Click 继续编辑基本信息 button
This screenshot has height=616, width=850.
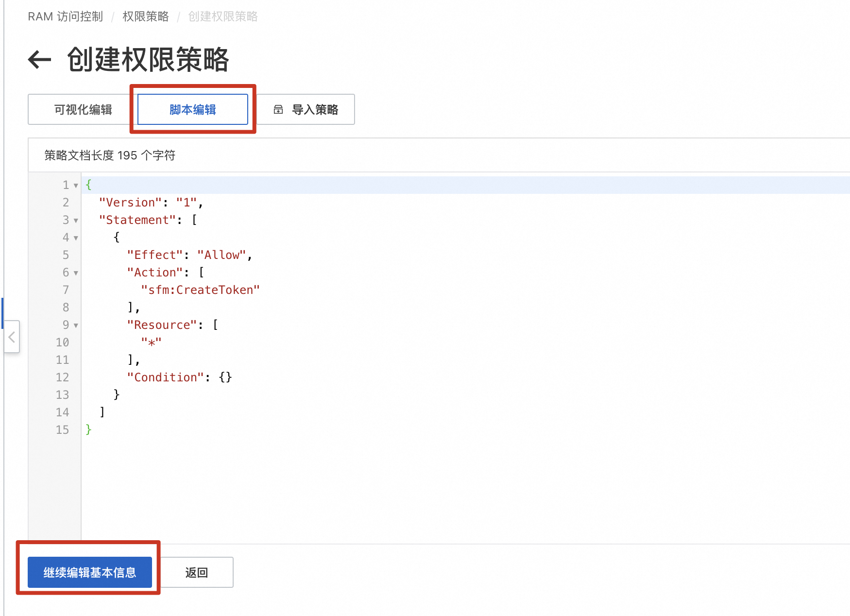pos(90,572)
